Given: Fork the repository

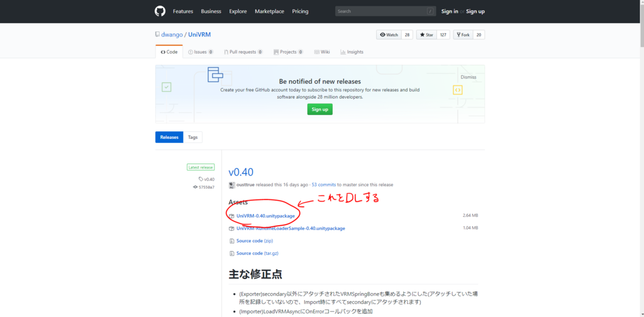Looking at the screenshot, I should click(464, 35).
